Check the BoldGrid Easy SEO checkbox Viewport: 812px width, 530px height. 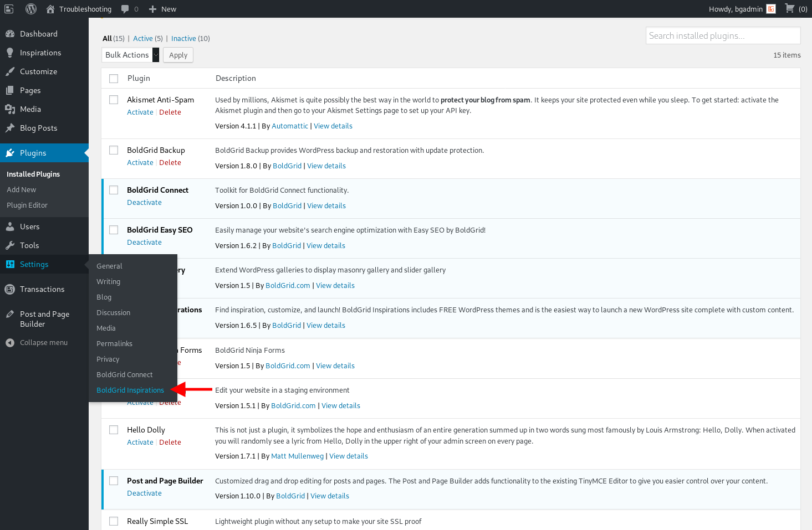click(x=114, y=230)
